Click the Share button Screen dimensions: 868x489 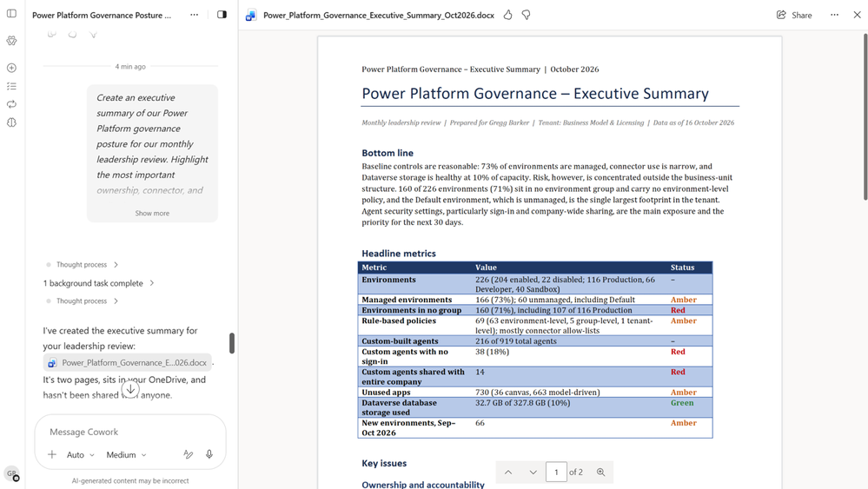[794, 15]
